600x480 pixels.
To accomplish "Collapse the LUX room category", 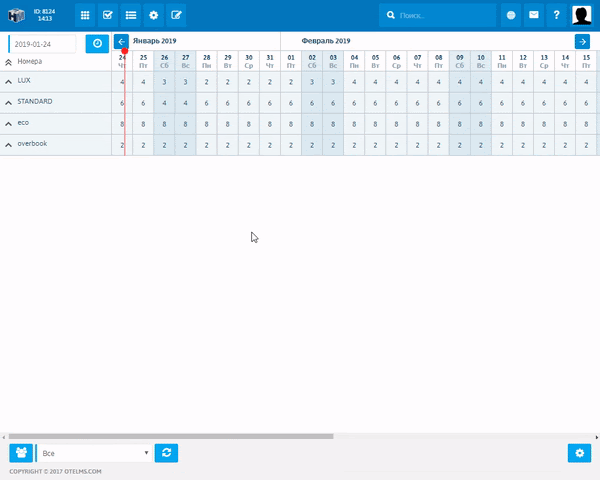I will pyautogui.click(x=9, y=82).
